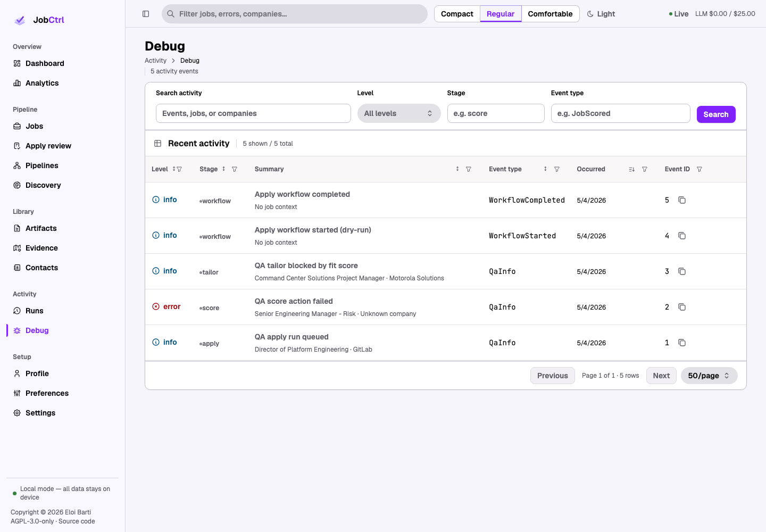The image size is (766, 532).
Task: Open filter for Summary column
Action: pyautogui.click(x=469, y=169)
